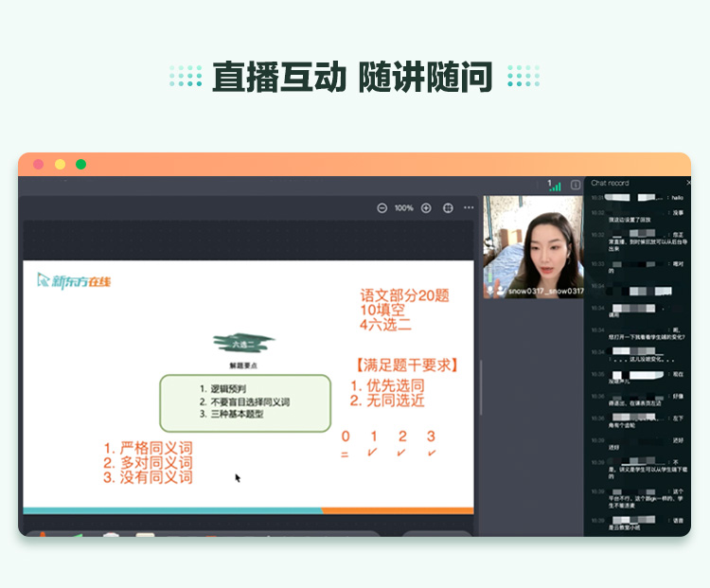Image resolution: width=710 pixels, height=588 pixels.
Task: Click the vertical scrollbar beside the slide
Action: [x=481, y=379]
